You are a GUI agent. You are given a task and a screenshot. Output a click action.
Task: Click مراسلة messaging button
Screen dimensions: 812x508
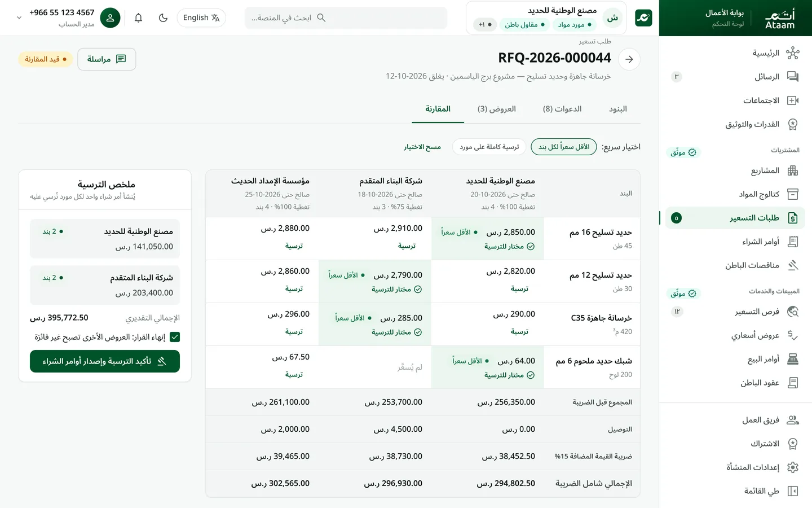[107, 59]
